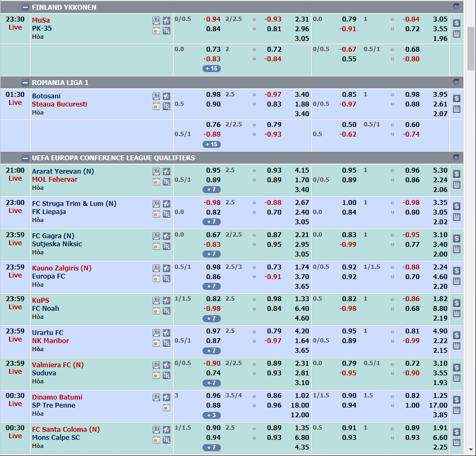The width and height of the screenshot is (476, 456).
Task: Click dollar icon for KuPS vs FC Noah
Action: [x=456, y=303]
